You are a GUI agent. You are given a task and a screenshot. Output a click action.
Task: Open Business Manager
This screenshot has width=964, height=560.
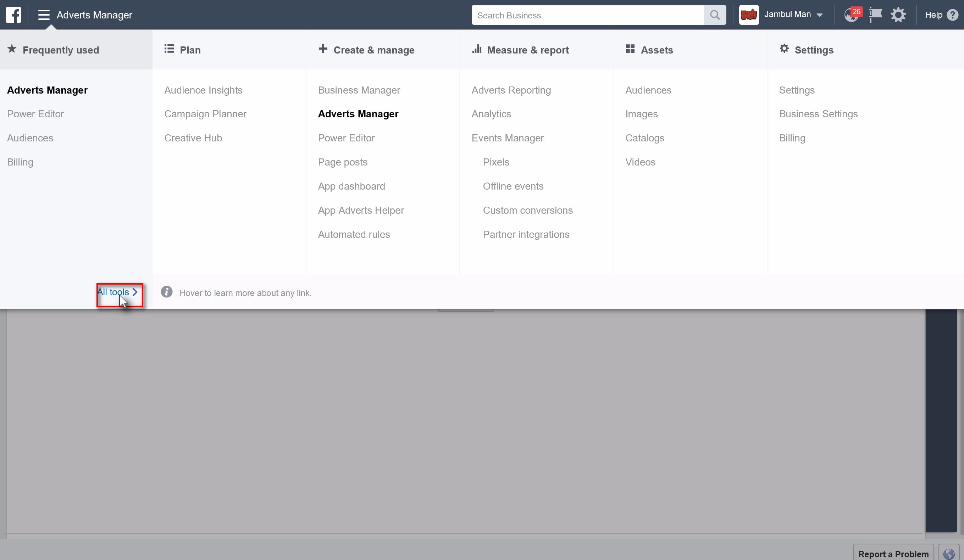[x=359, y=90]
